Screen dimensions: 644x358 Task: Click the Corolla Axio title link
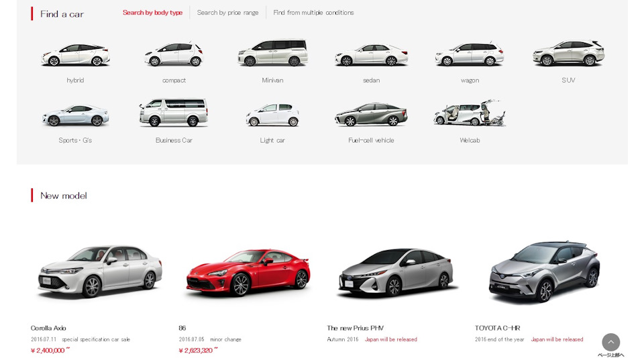48,328
